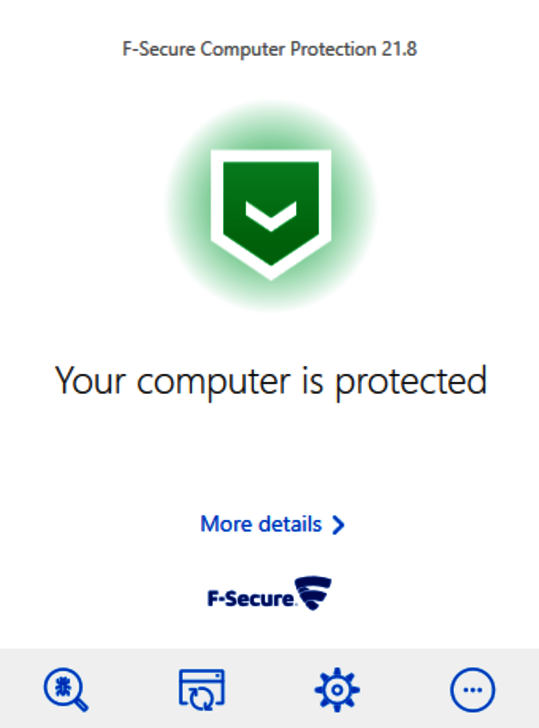Click the F-Secure Computer Protection 21.8 title
539x728 pixels.
[x=270, y=49]
